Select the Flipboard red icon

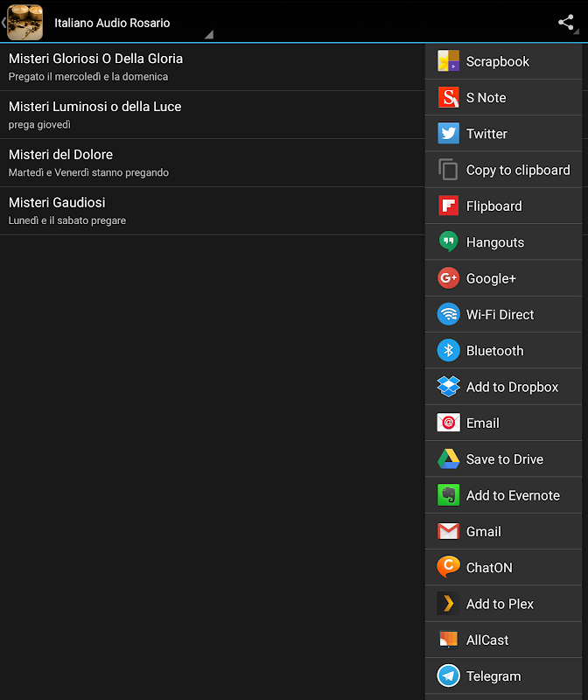[448, 206]
